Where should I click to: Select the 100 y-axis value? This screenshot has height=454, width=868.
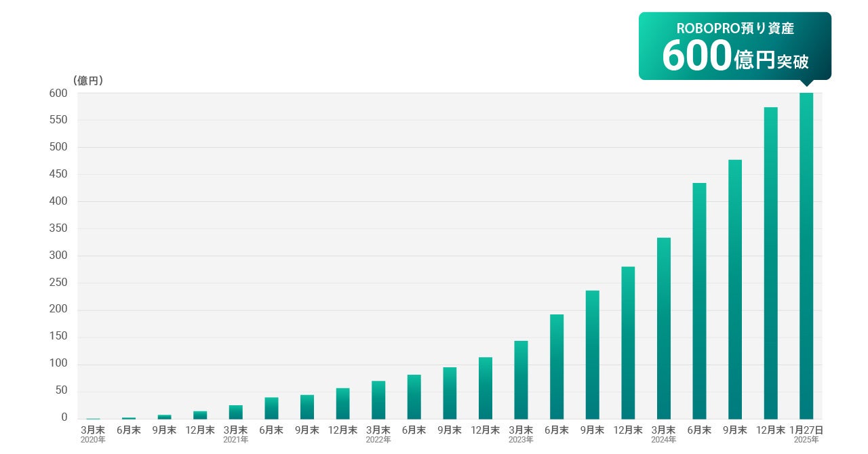(58, 364)
